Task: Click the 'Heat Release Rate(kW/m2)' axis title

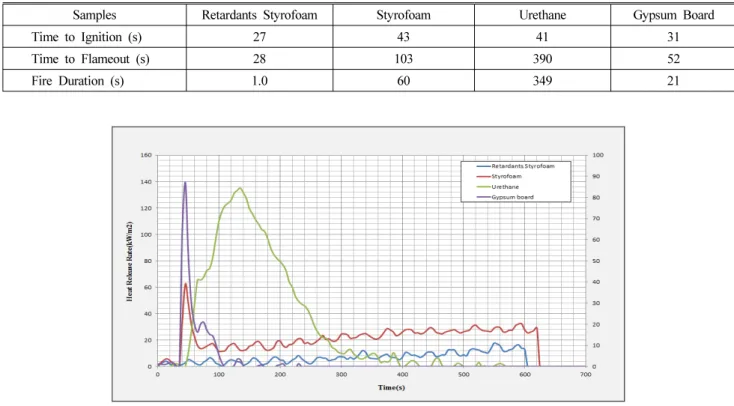Action: [130, 261]
